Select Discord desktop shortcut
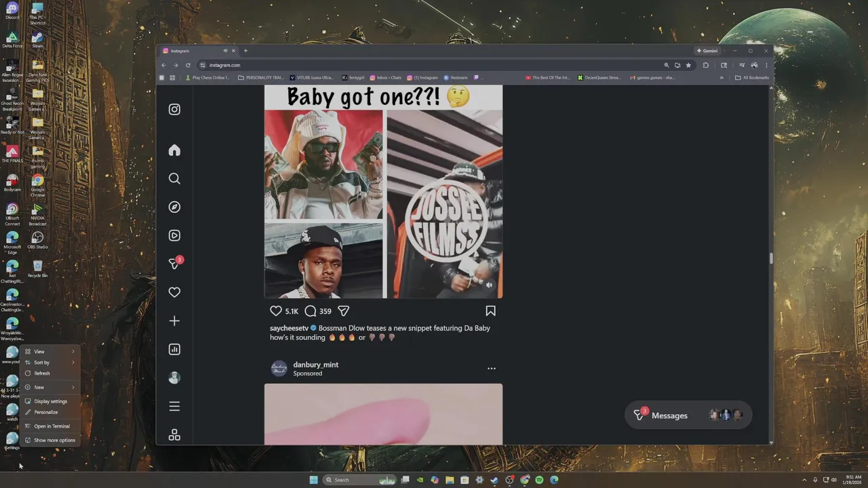The width and height of the screenshot is (868, 488). [x=12, y=11]
